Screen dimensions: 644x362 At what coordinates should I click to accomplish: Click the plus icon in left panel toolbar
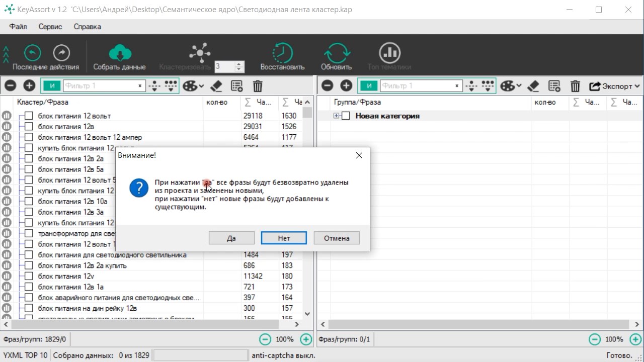point(29,86)
